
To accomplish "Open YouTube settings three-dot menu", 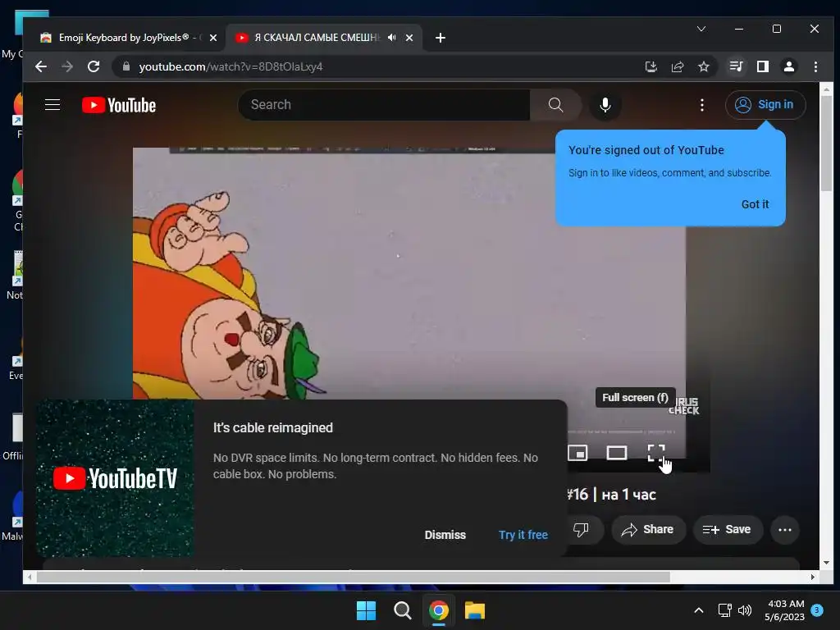I will coord(702,105).
